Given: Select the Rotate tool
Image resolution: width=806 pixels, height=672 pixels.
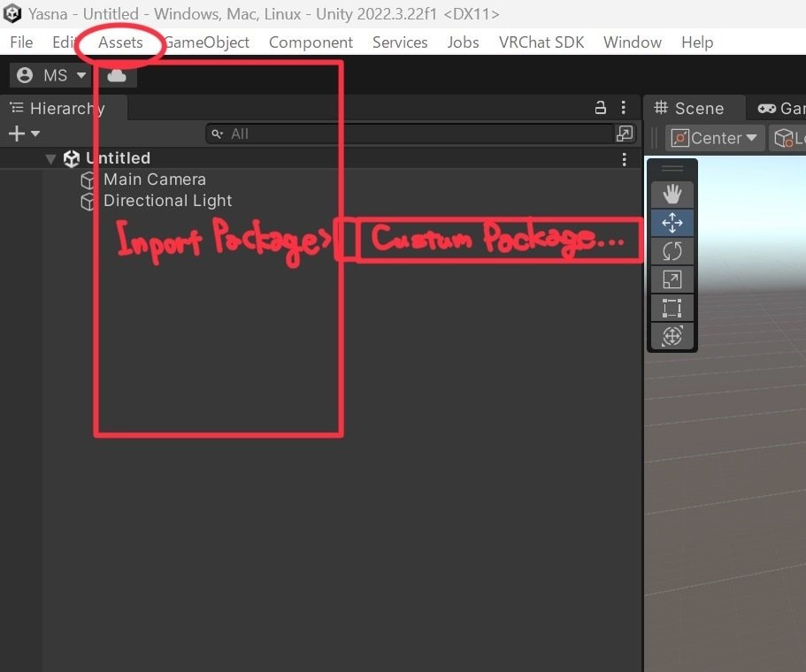Looking at the screenshot, I should click(x=672, y=251).
